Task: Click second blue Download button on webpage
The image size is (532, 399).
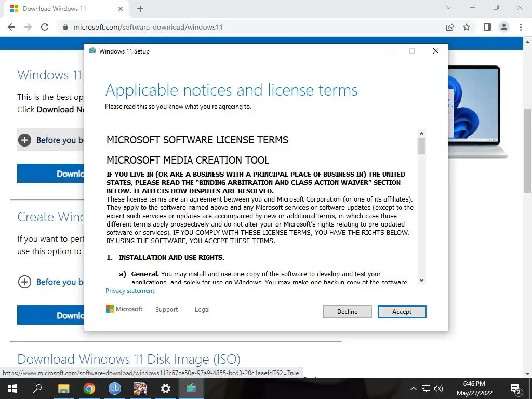Action: (x=50, y=315)
